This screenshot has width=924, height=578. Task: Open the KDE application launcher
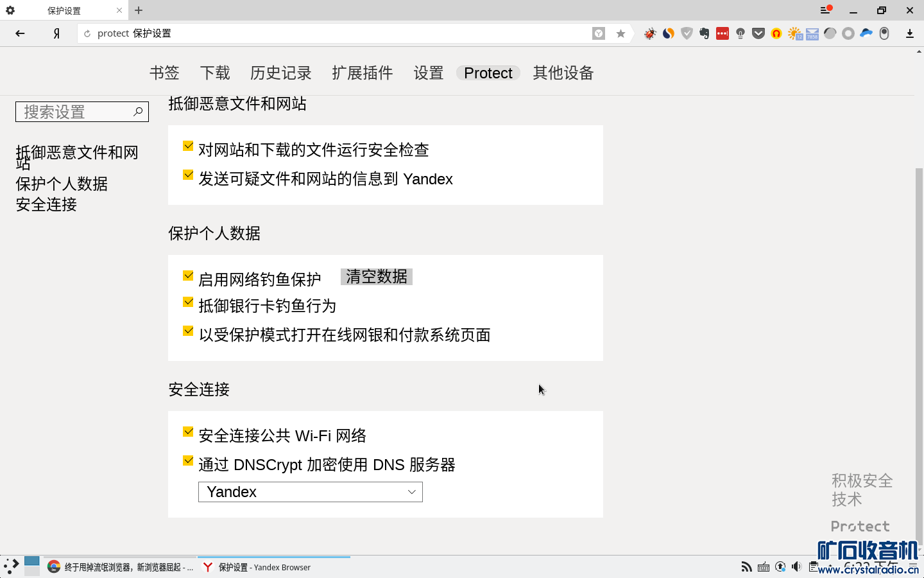pyautogui.click(x=11, y=566)
